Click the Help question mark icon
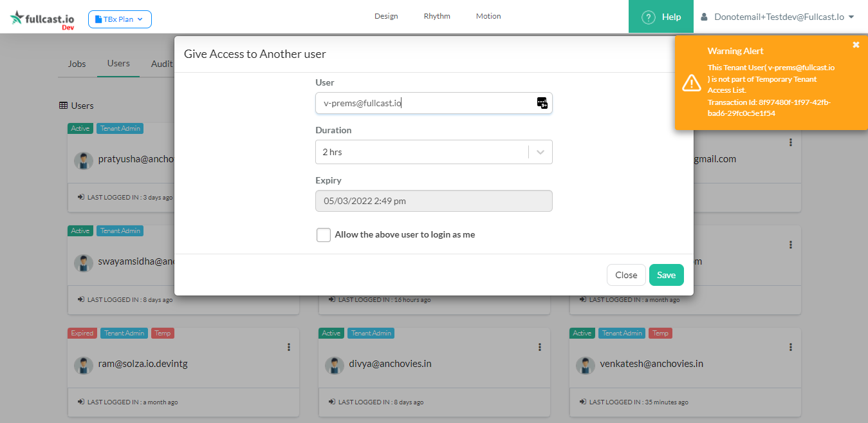The image size is (868, 423). coord(649,17)
